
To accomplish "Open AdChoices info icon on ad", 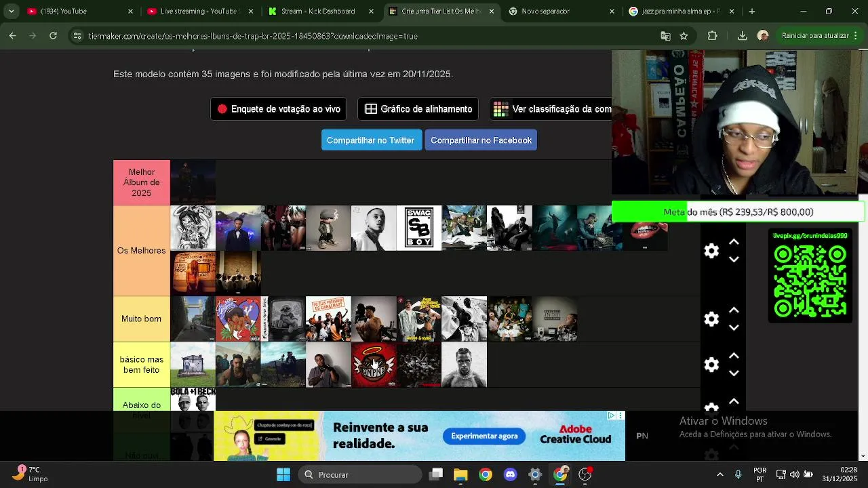I will 612,415.
